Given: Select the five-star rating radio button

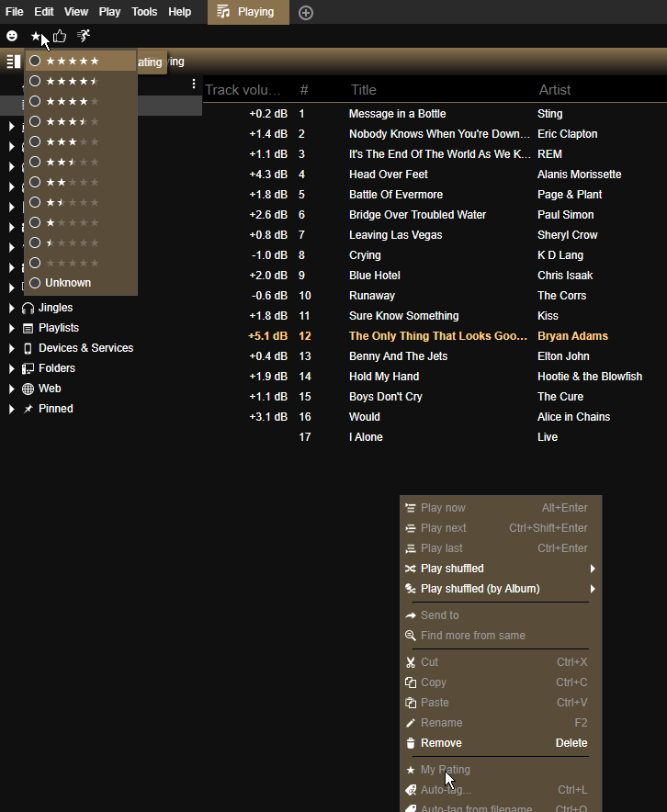Looking at the screenshot, I should pos(35,61).
